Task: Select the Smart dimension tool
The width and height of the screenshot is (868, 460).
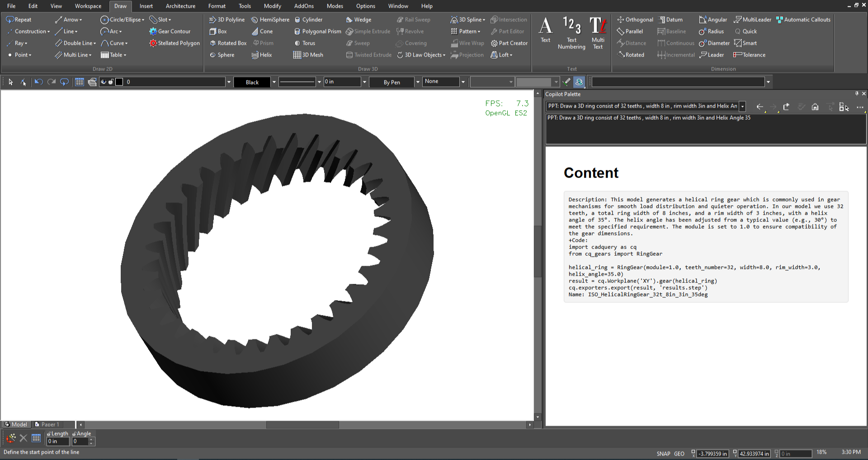Action: (x=745, y=43)
